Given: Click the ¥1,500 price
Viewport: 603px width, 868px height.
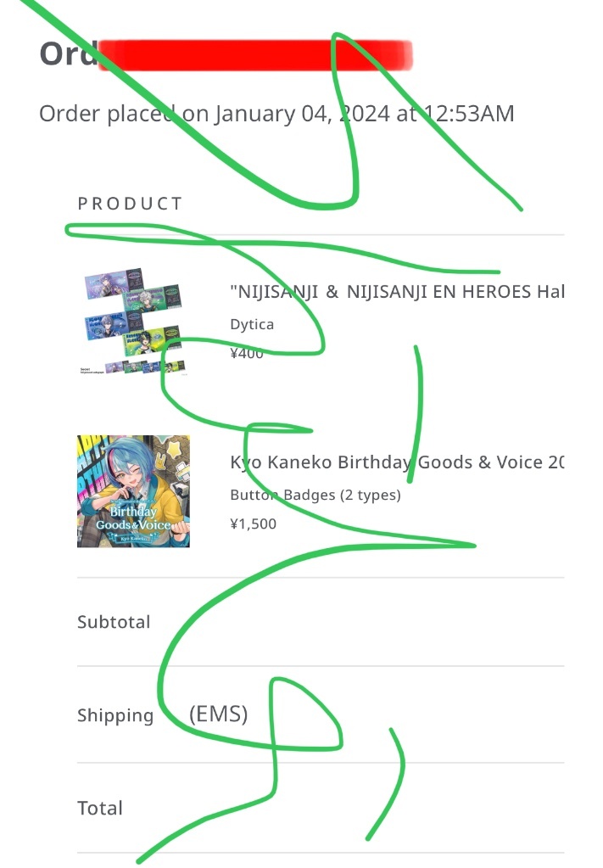Looking at the screenshot, I should [254, 524].
